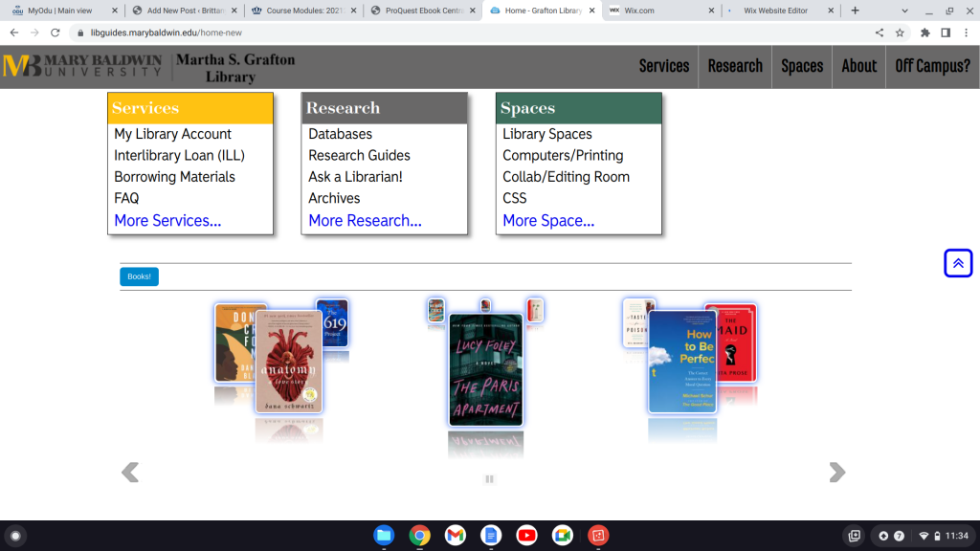Click More Space... link
Viewport: 980px width, 551px height.
pos(548,221)
